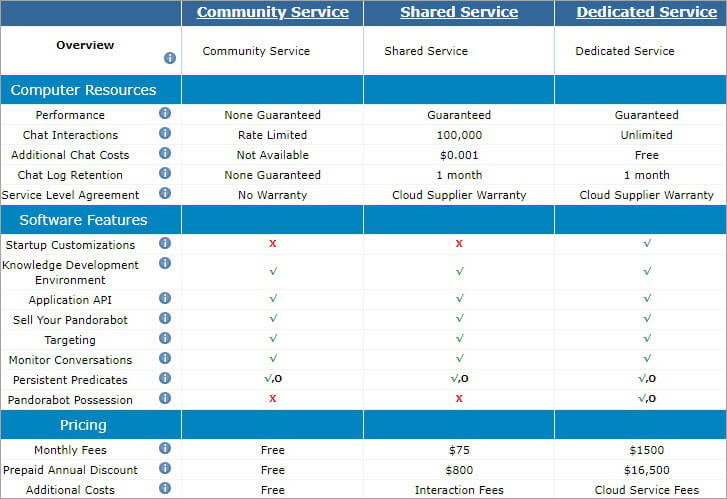Screen dimensions: 727x499
Task: Click the info icon for Prepaid Annual Discount
Action: pos(165,468)
